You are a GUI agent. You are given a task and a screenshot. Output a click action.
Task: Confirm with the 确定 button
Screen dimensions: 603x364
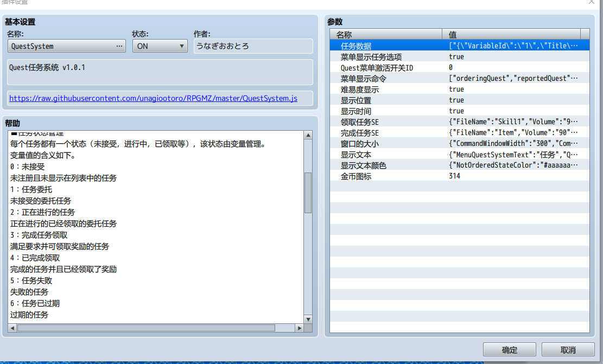tap(510, 350)
